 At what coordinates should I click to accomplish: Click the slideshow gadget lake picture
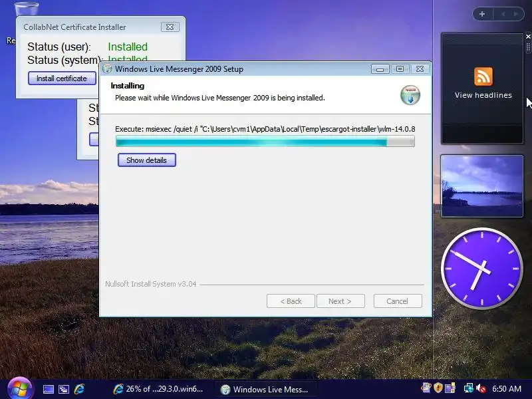481,186
